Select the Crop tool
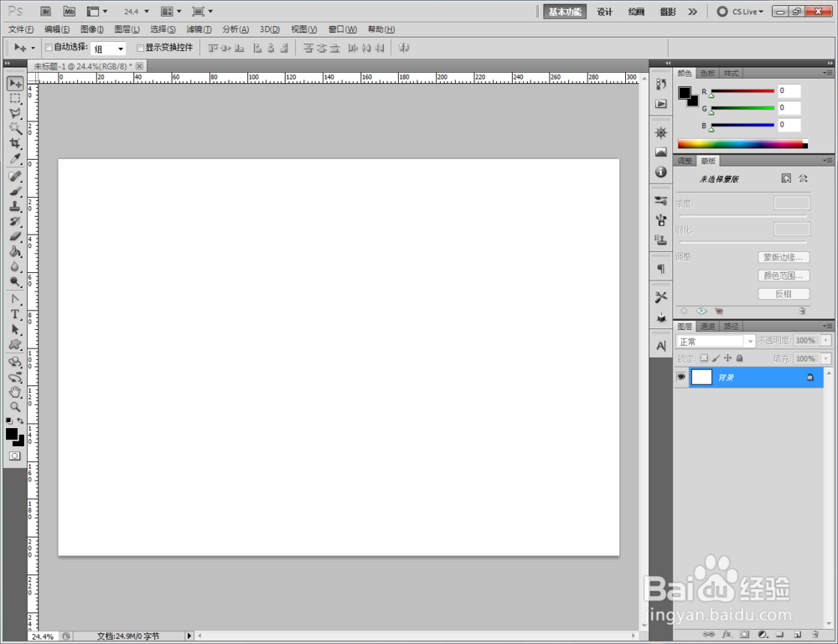The height and width of the screenshot is (644, 838). click(15, 143)
